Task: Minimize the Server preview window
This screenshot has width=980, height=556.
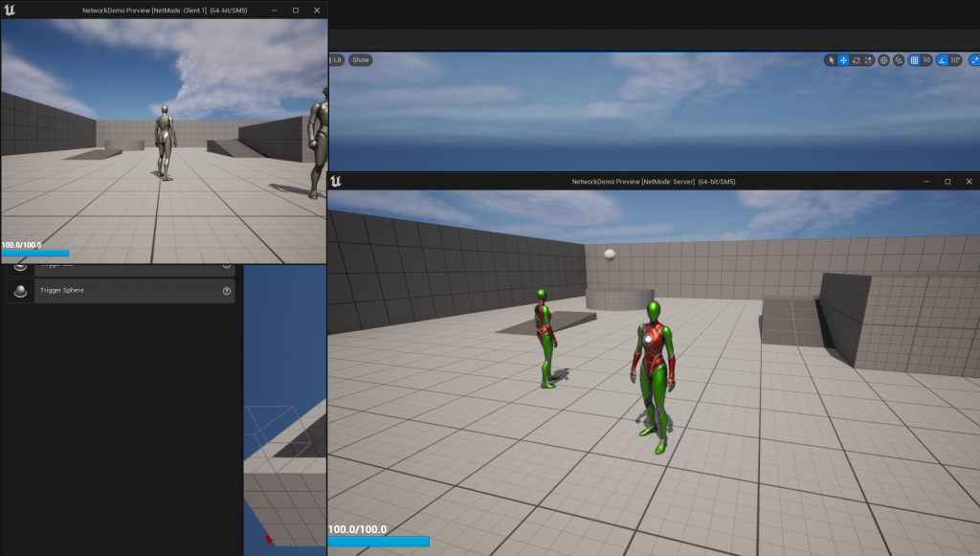Action: 926,182
